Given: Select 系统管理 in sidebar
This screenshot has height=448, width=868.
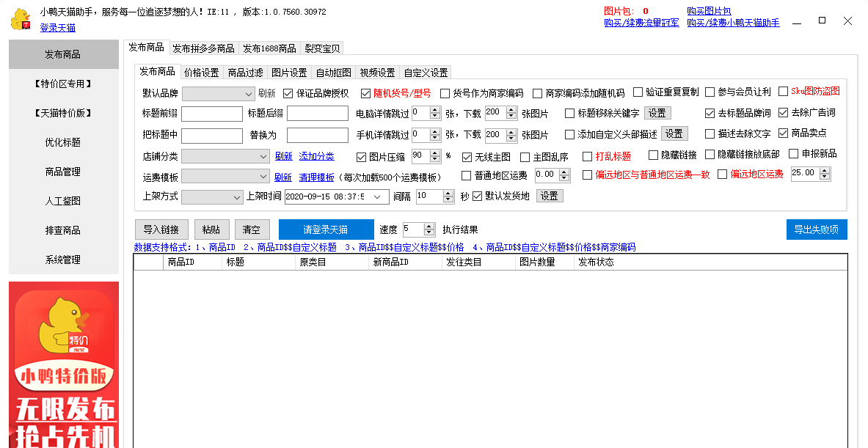Looking at the screenshot, I should (x=64, y=260).
